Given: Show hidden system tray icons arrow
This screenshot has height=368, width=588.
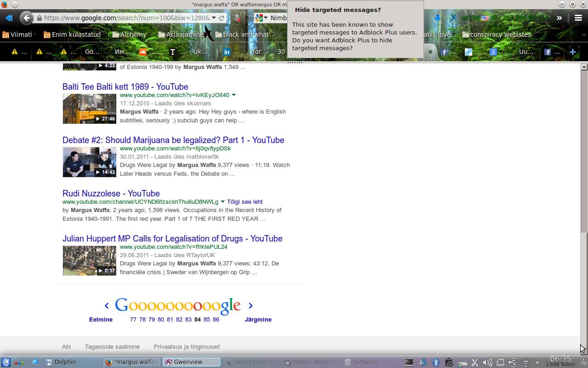Looking at the screenshot, I should pos(537,362).
